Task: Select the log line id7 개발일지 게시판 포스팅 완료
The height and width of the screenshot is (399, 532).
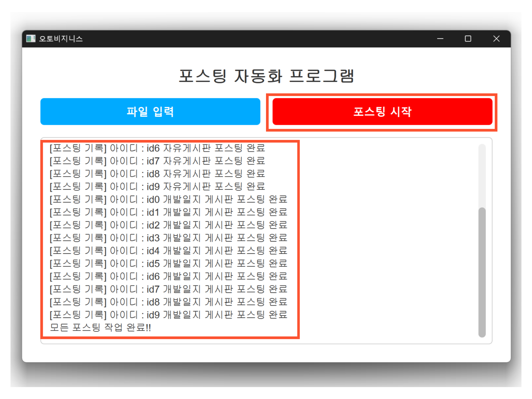Action: point(169,289)
